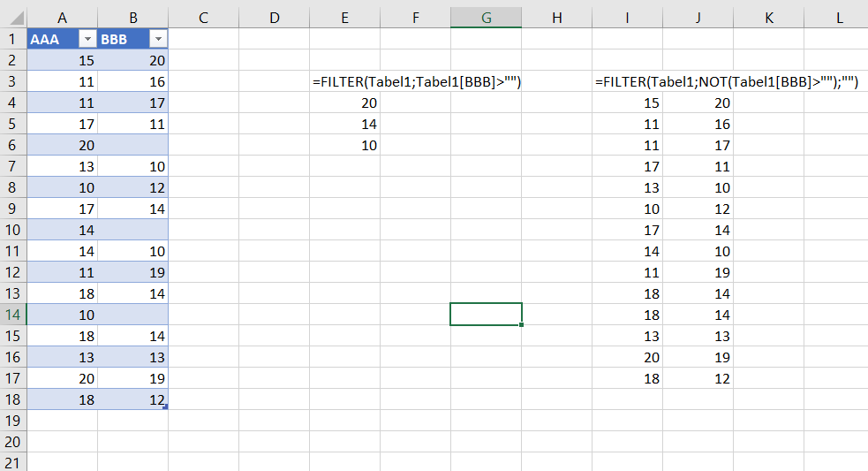Select cell E4 containing 20
Screen dimensions: 868x471
point(345,103)
